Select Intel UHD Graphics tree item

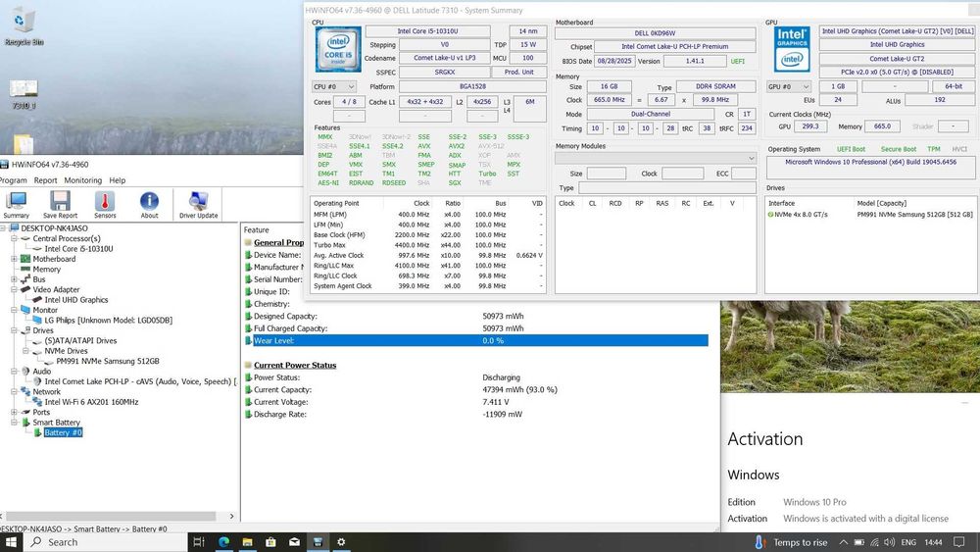[76, 300]
